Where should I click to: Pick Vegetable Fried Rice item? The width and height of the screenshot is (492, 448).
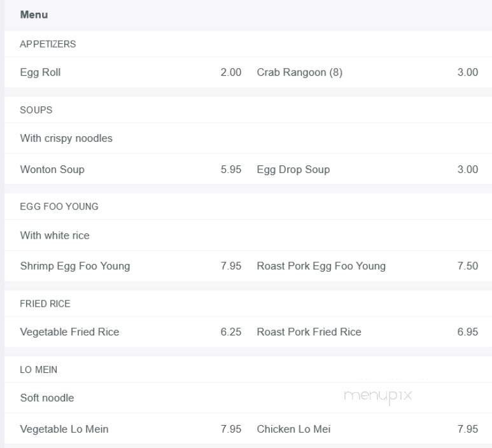69,332
